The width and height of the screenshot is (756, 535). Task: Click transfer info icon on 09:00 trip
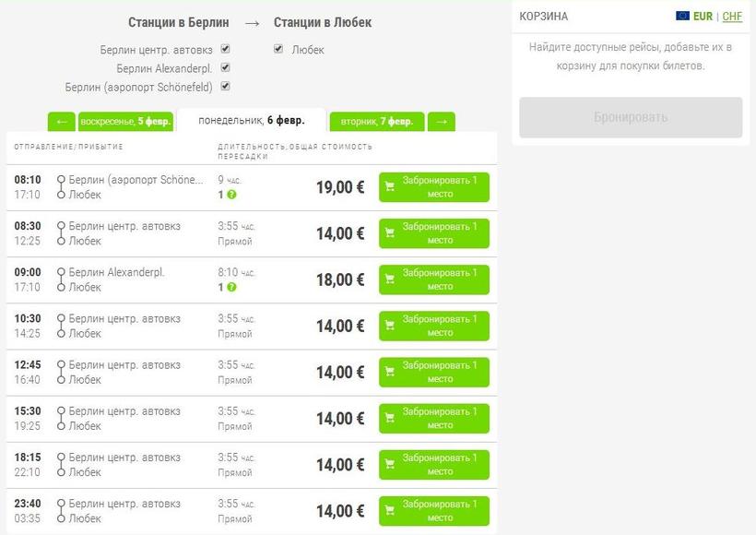pyautogui.click(x=232, y=287)
